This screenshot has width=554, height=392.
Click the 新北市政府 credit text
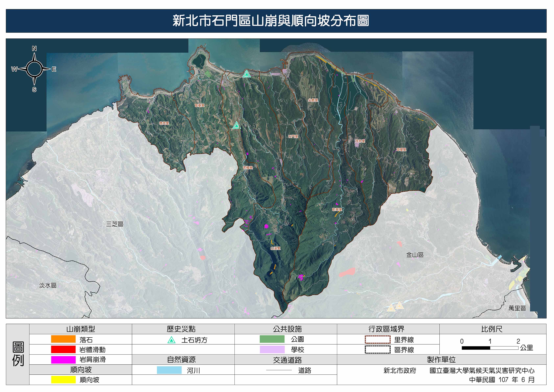(x=400, y=370)
